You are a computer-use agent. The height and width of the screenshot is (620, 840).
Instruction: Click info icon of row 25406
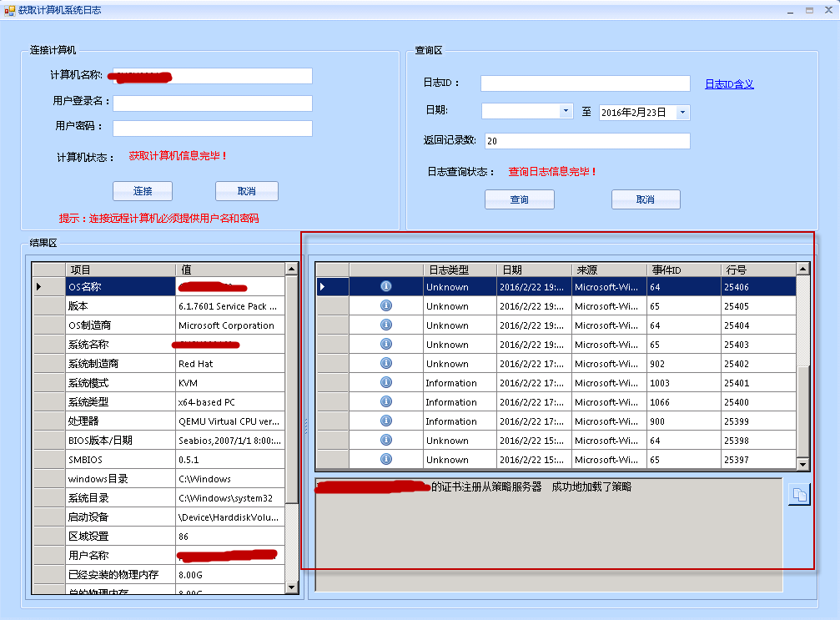pyautogui.click(x=385, y=286)
